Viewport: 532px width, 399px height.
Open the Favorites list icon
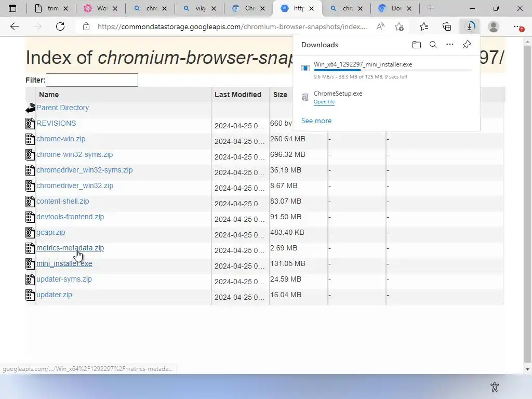click(x=424, y=26)
